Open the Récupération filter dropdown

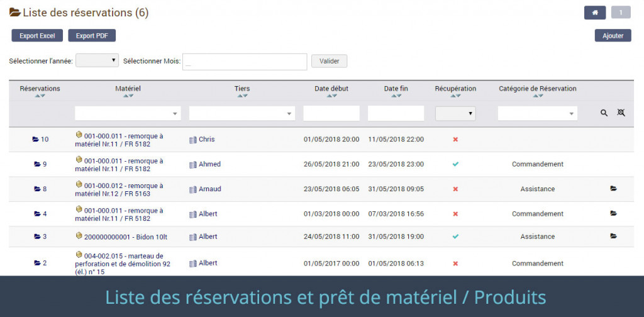pos(455,113)
